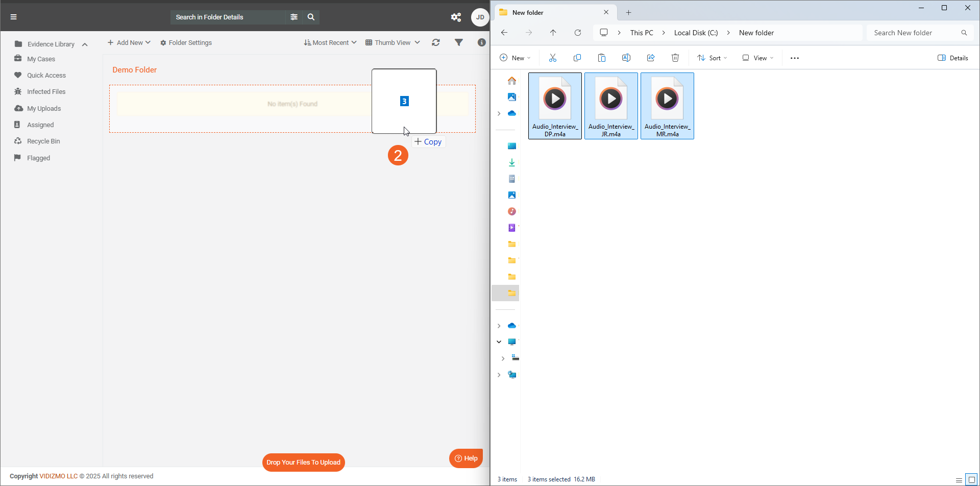The image size is (980, 486).
Task: Select Recycle Bin in sidebar
Action: pos(43,141)
